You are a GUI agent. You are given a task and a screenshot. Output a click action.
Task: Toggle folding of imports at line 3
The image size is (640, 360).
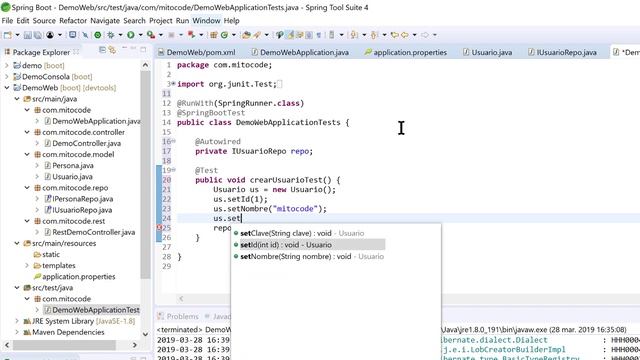pyautogui.click(x=173, y=84)
